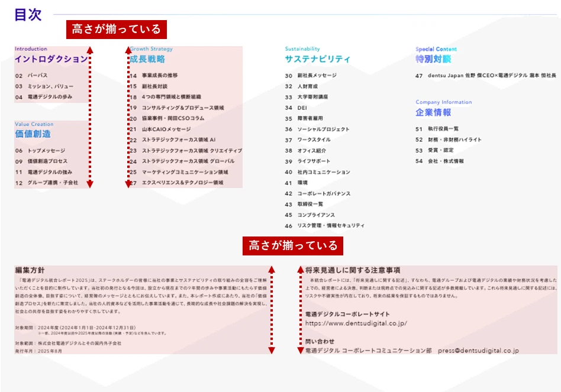The width and height of the screenshot is (561, 392).
Task: Open '19 コンサルティング&プロデュース領域' entry
Action: (177, 108)
